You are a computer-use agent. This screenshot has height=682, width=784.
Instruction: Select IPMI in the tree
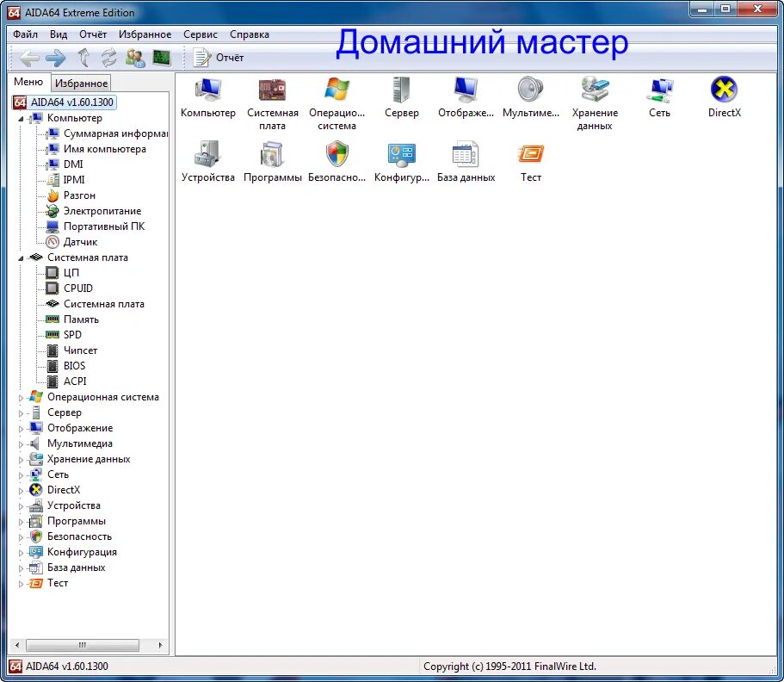[74, 180]
